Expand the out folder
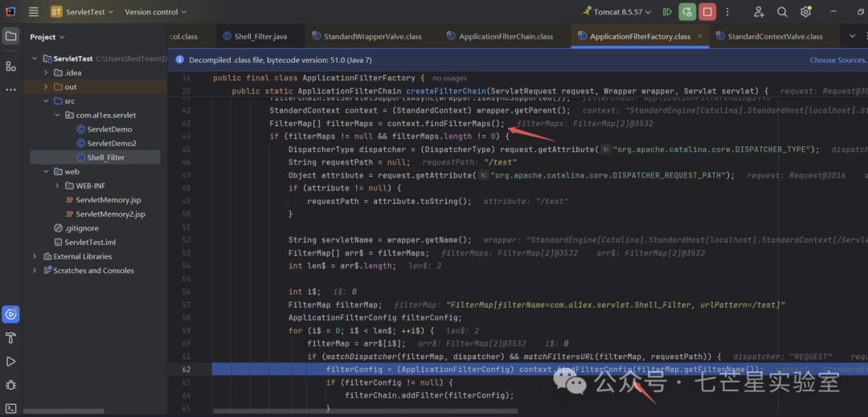 46,87
